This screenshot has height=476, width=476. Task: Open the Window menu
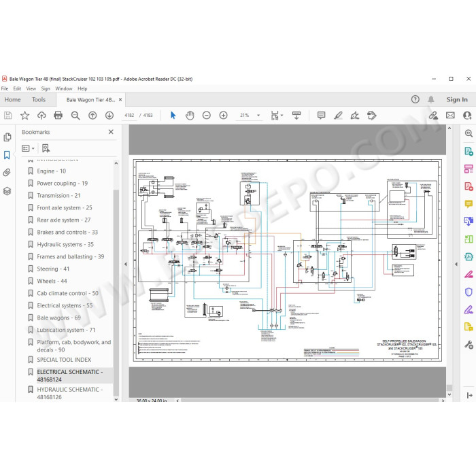tap(64, 88)
